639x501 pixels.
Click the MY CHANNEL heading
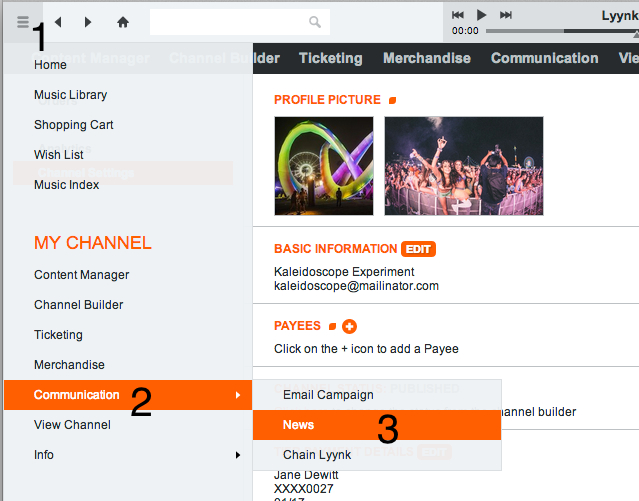pos(93,243)
